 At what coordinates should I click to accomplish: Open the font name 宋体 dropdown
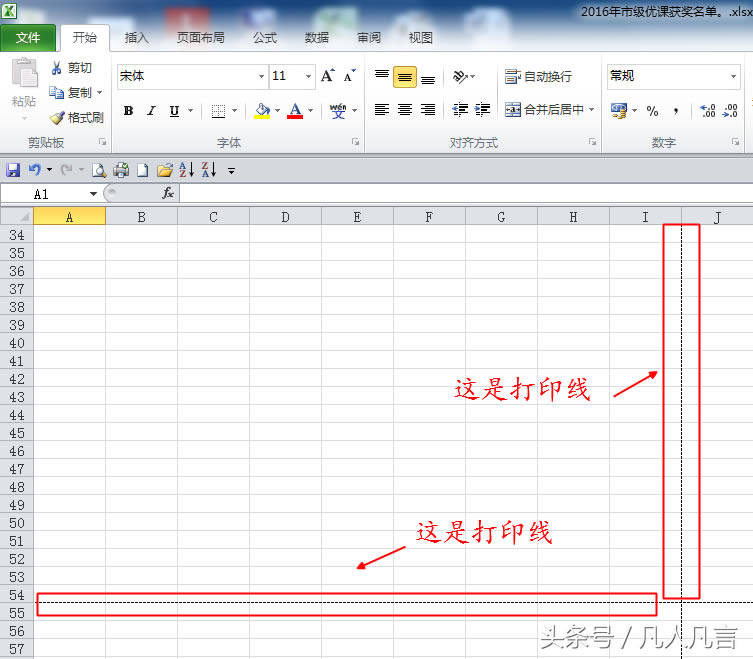pyautogui.click(x=262, y=76)
